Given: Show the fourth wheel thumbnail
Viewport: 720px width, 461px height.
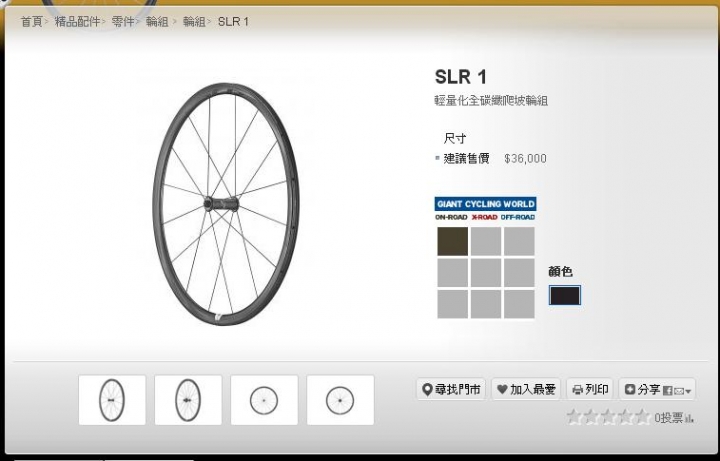Looking at the screenshot, I should (x=340, y=400).
